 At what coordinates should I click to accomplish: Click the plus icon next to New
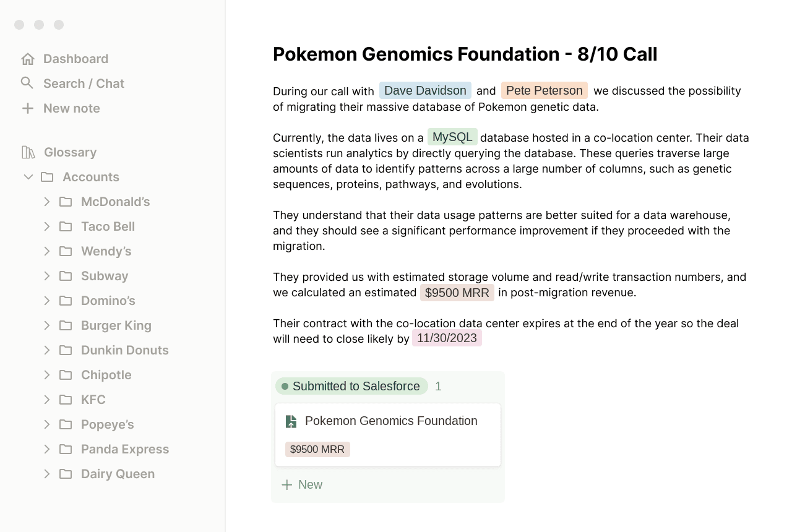tap(286, 485)
